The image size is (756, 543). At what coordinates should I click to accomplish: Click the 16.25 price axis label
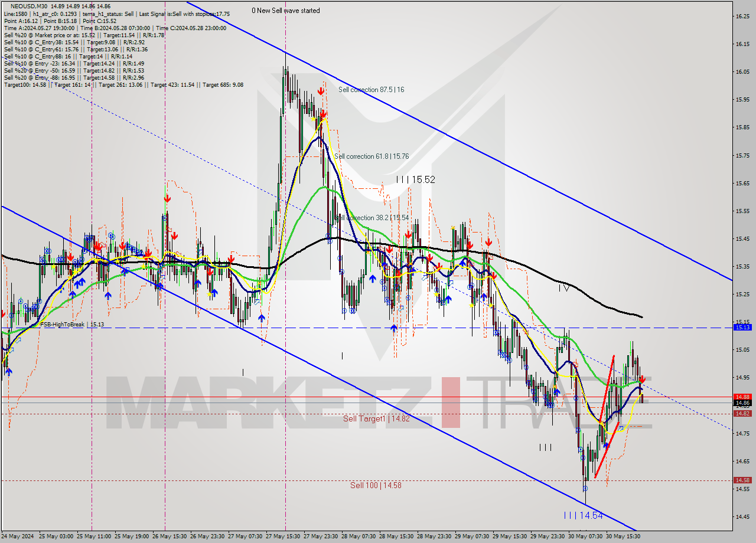pos(742,16)
